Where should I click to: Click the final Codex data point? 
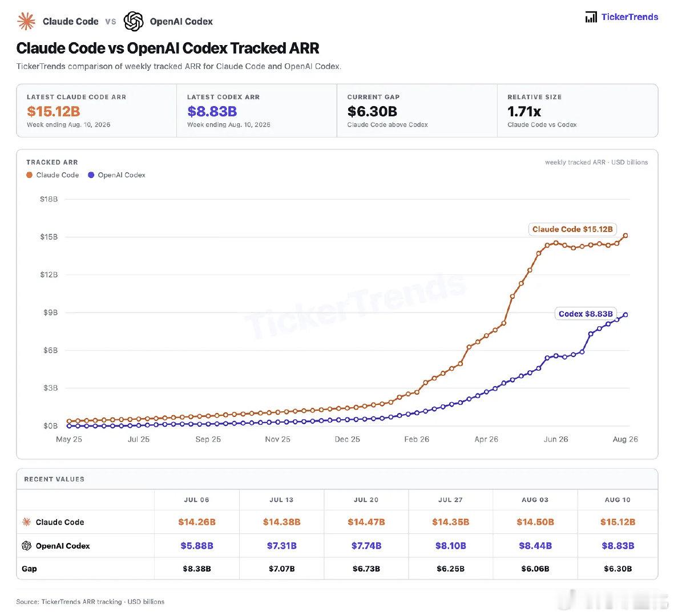[625, 315]
